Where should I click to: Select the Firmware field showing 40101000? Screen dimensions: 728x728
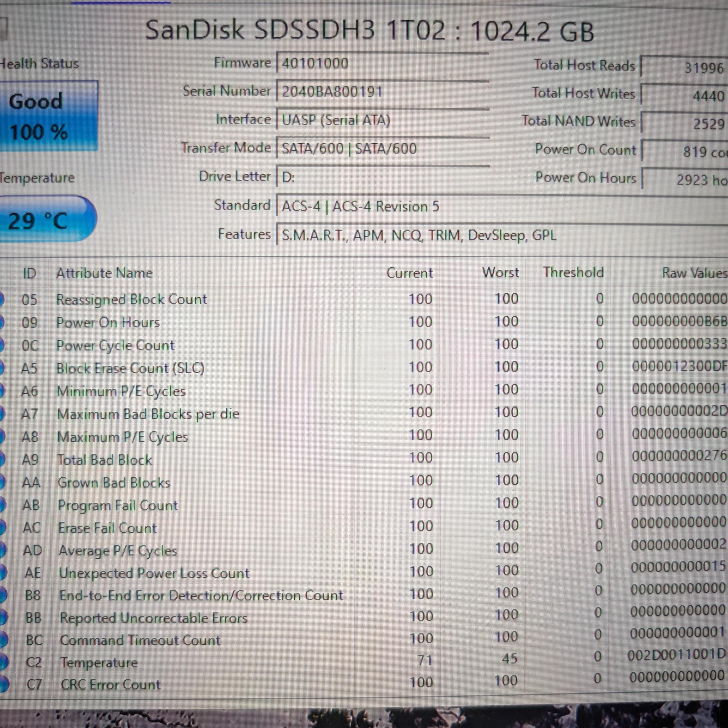(x=382, y=63)
